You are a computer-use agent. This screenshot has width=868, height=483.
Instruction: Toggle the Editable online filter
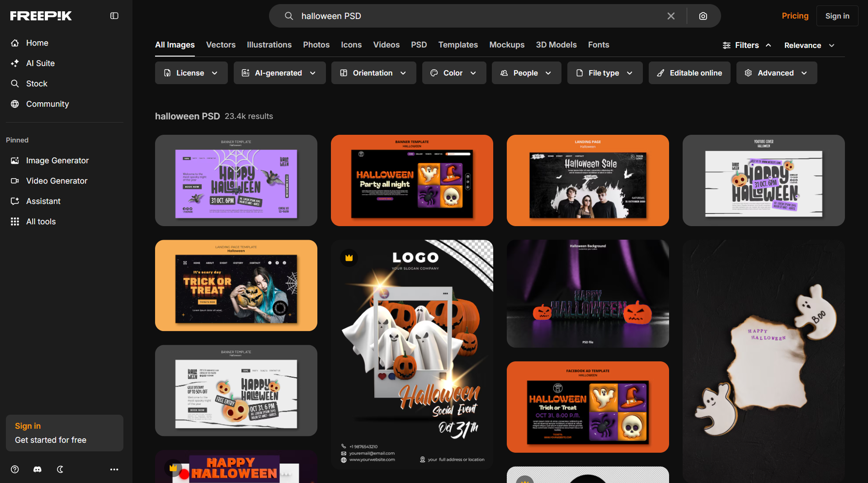click(x=689, y=73)
